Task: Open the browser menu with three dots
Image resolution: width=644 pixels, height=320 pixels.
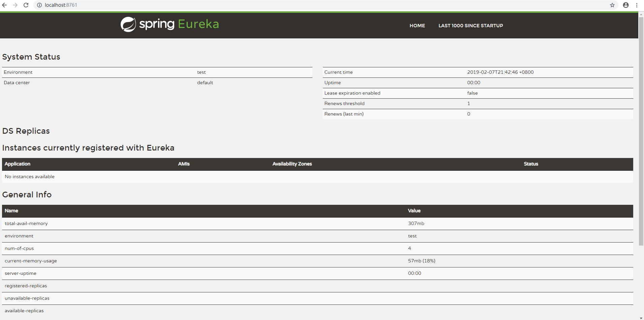Action: [637, 5]
